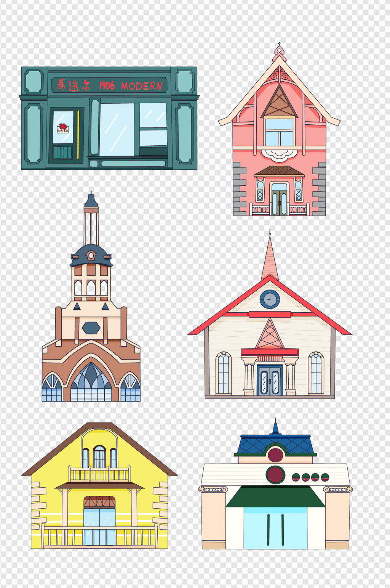Click the dark green awning above the glass entrance
The height and width of the screenshot is (588, 390).
(x=275, y=497)
